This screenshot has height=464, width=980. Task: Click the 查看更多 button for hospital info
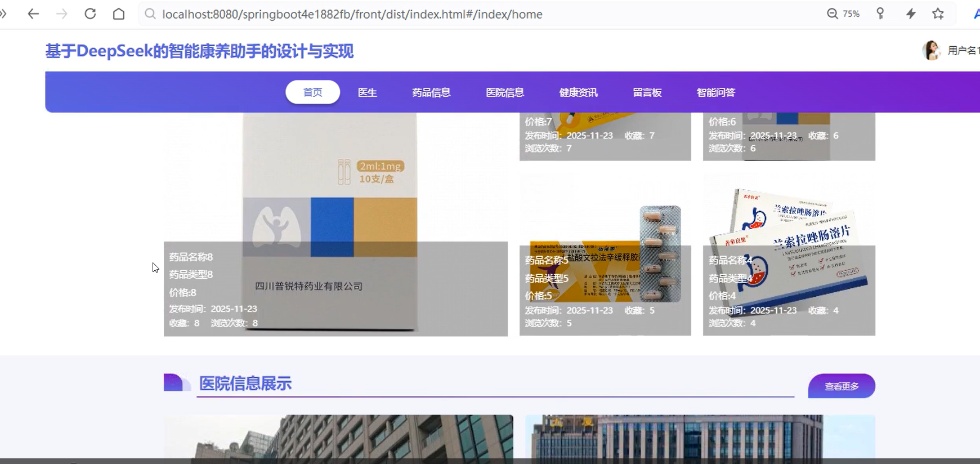[x=842, y=386]
